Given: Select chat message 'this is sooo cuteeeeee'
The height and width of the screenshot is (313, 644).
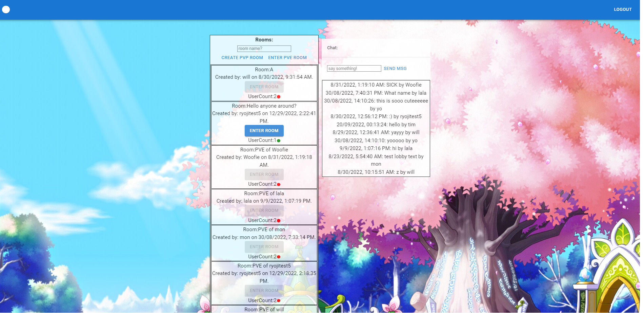Looking at the screenshot, I should coord(376,105).
